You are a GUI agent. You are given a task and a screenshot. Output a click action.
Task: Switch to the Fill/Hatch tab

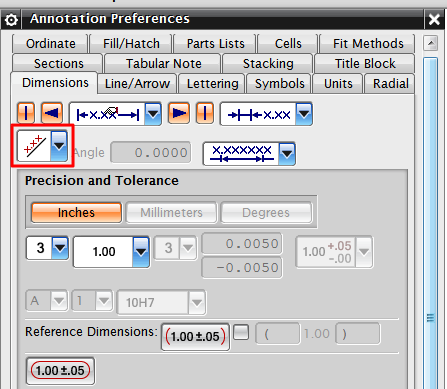pos(131,44)
